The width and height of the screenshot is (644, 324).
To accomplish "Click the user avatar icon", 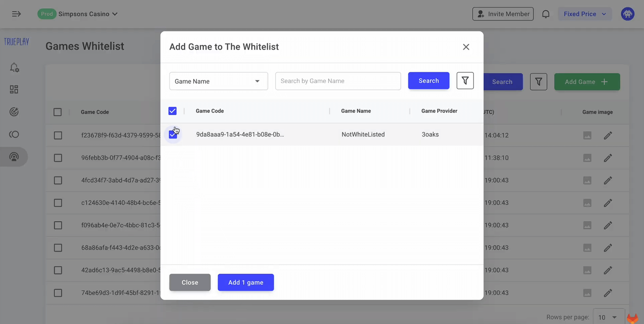I will click(x=627, y=14).
